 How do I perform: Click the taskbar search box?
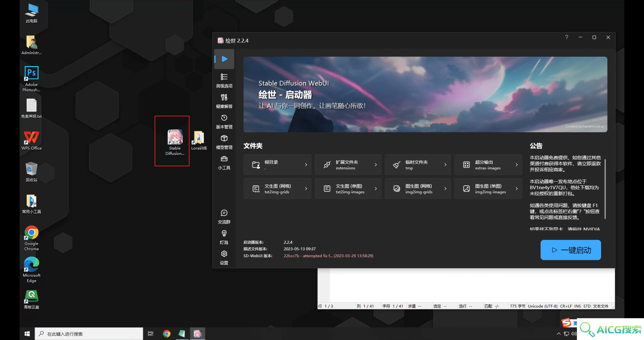click(x=89, y=334)
